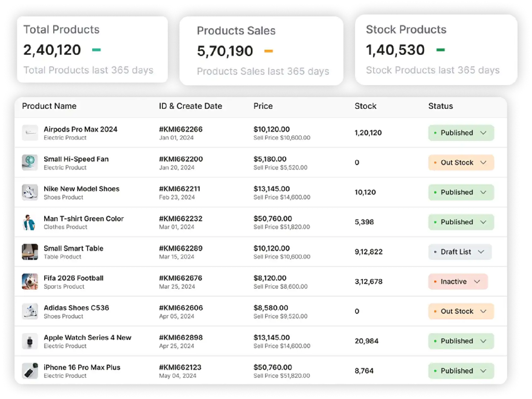Open the Man T-shirt Green Color image
The height and width of the screenshot is (399, 532).
(x=30, y=222)
